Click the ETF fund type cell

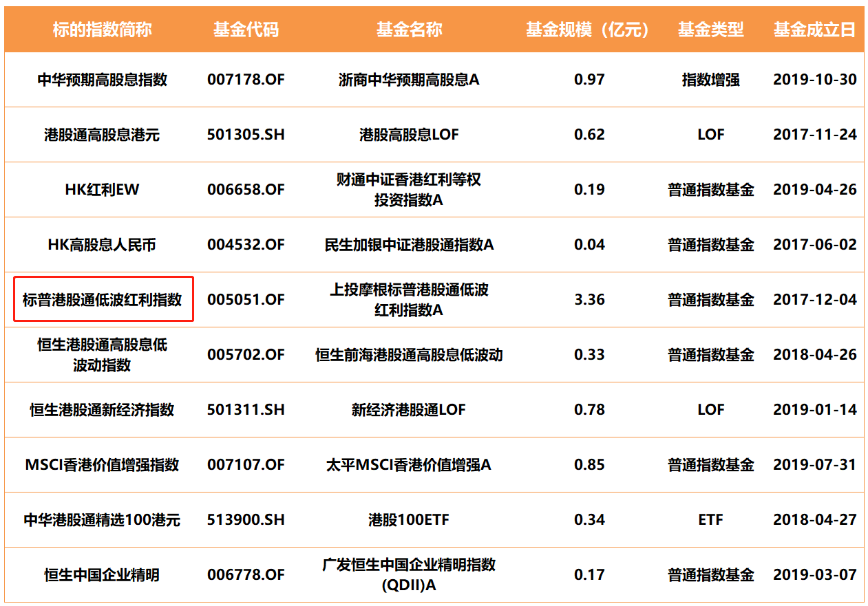pyautogui.click(x=710, y=520)
